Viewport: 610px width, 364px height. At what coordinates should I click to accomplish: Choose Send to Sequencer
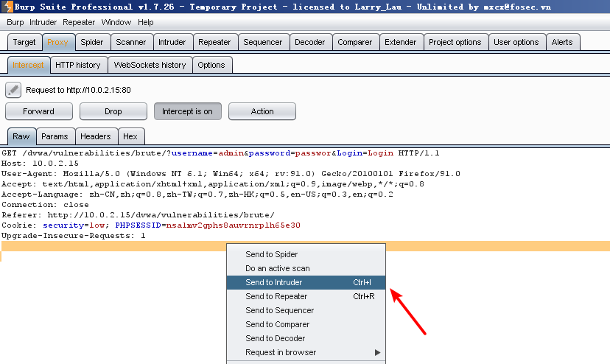pos(306,310)
